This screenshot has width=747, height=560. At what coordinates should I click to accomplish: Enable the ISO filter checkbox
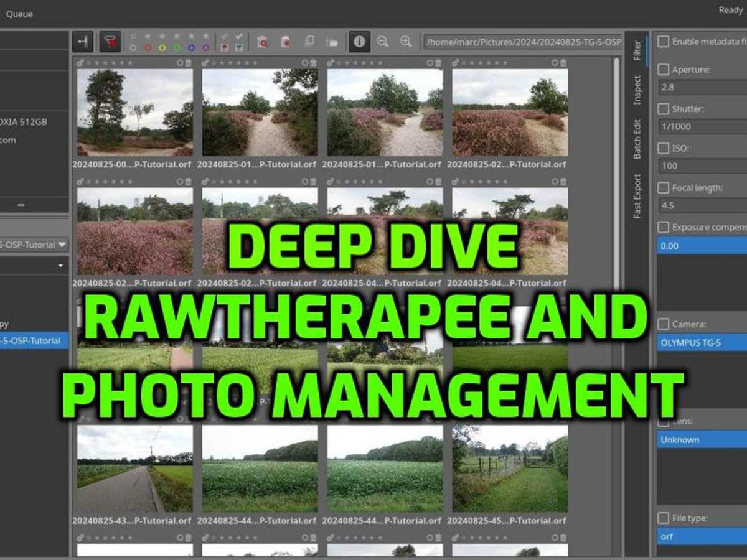[x=664, y=149]
